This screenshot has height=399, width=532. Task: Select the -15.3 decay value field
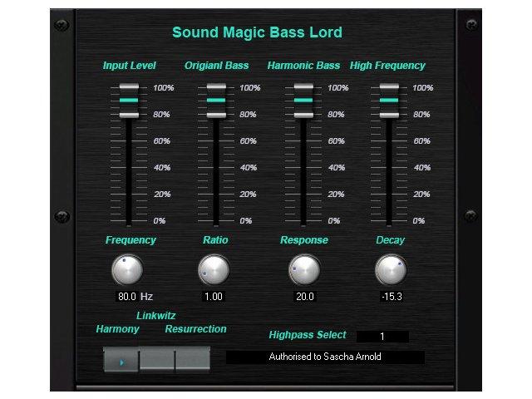[392, 297]
